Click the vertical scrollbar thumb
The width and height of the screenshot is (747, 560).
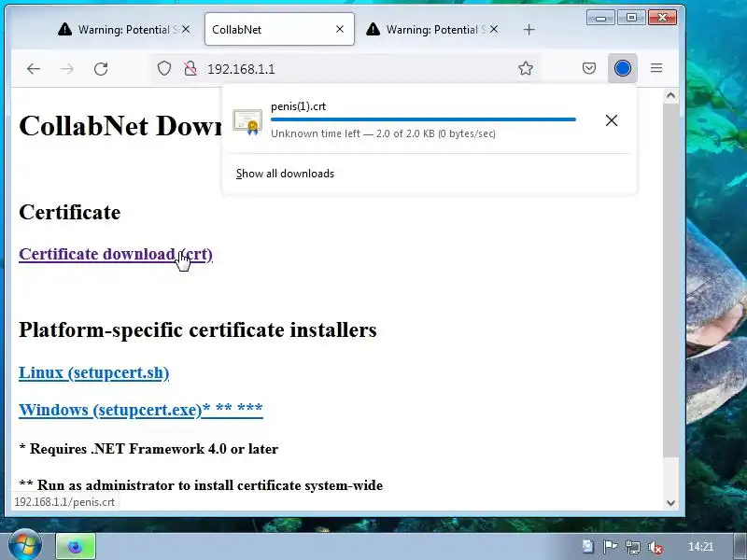670,279
